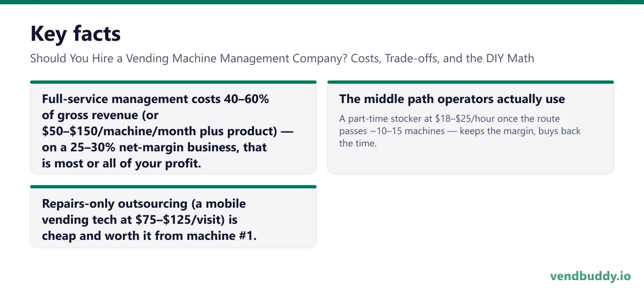Open the vendbuddy.io link
644x293 pixels.
click(590, 276)
